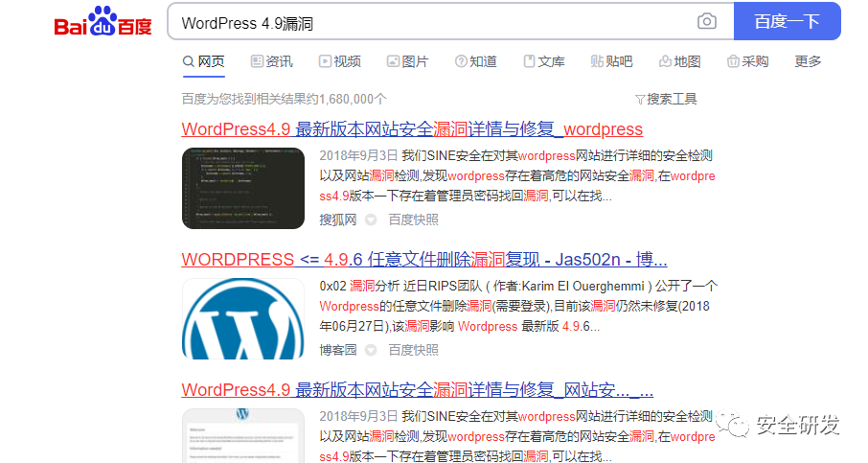
Task: Open Baidu logo homepage
Action: [103, 22]
